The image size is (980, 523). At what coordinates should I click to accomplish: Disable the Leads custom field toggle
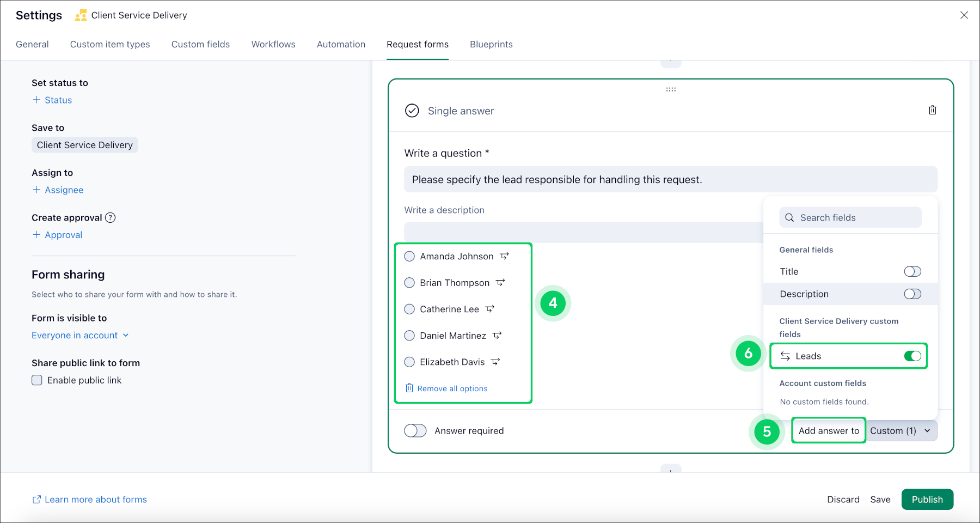pos(912,356)
